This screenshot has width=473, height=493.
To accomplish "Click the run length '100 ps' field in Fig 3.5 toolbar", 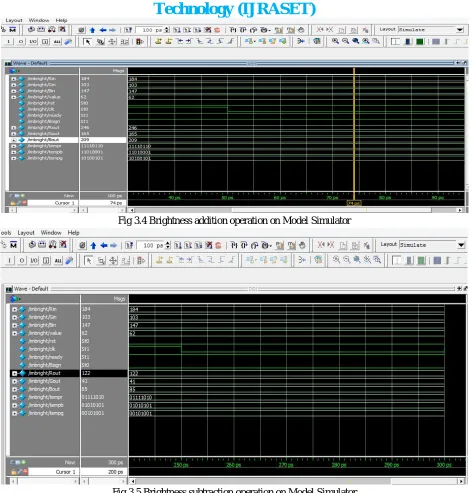I will tap(151, 246).
